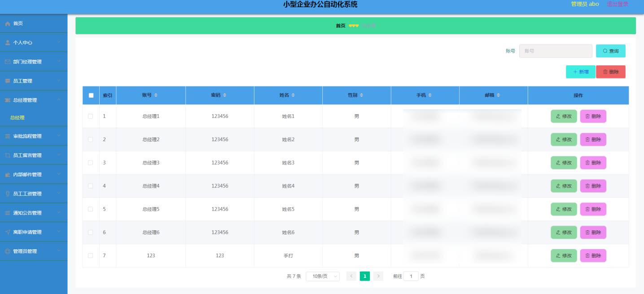Click the icon beside 员工留言管理

point(8,156)
